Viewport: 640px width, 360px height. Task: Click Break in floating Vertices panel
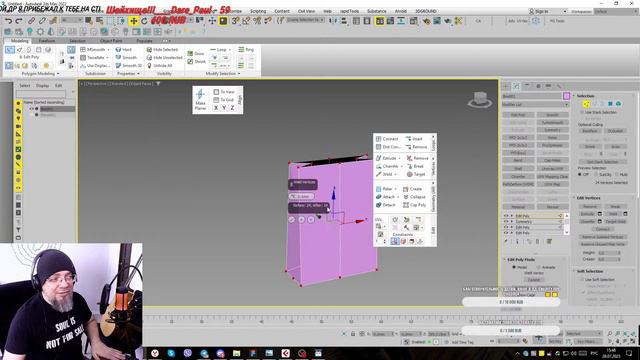click(415, 166)
